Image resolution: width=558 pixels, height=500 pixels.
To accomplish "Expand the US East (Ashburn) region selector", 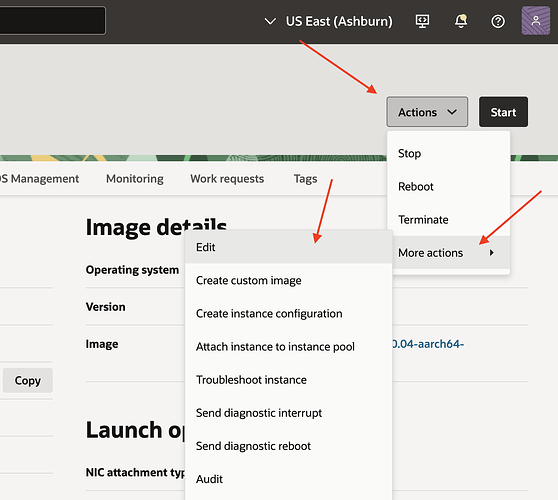I will (x=328, y=21).
